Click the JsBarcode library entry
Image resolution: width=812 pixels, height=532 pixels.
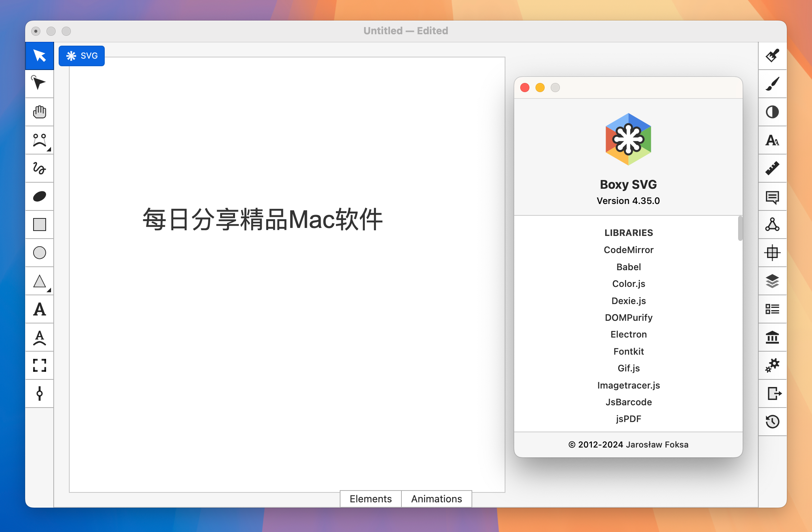(x=628, y=402)
